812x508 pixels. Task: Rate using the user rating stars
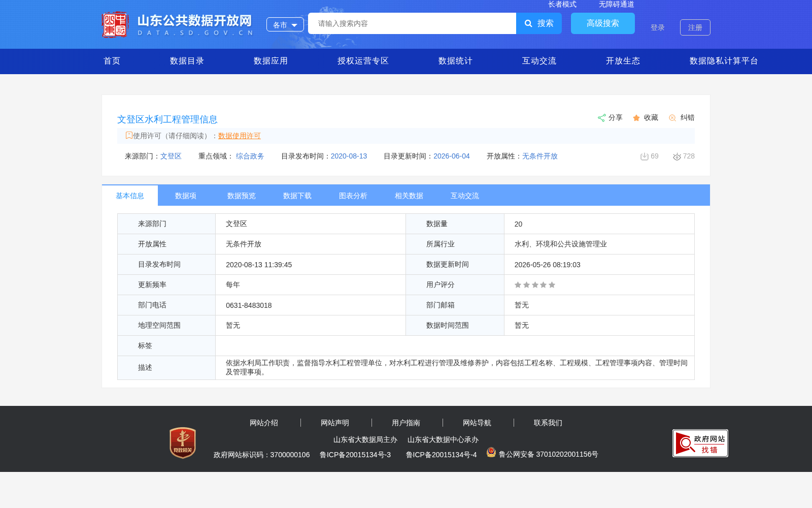point(535,285)
